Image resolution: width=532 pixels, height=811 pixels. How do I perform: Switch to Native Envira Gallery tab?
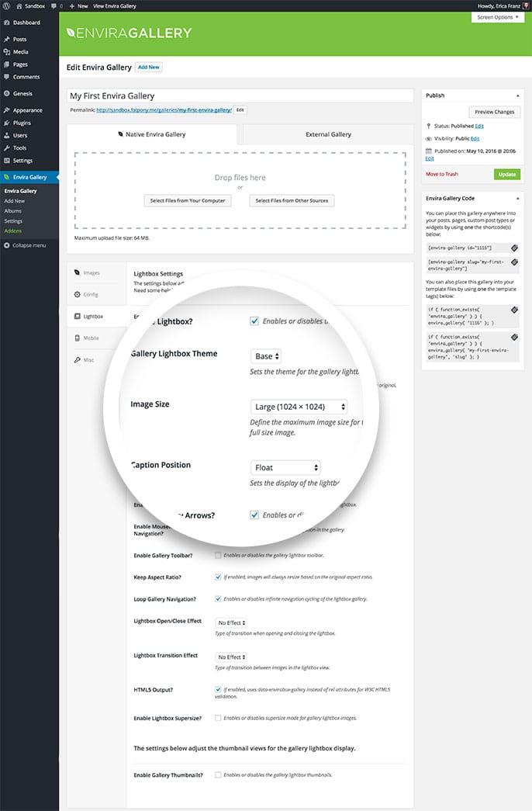151,134
